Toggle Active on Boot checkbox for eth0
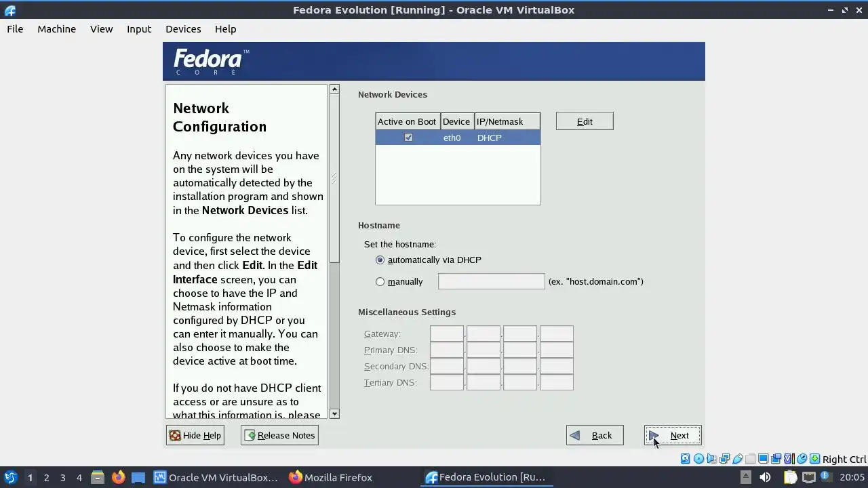The width and height of the screenshot is (868, 488). [x=408, y=138]
